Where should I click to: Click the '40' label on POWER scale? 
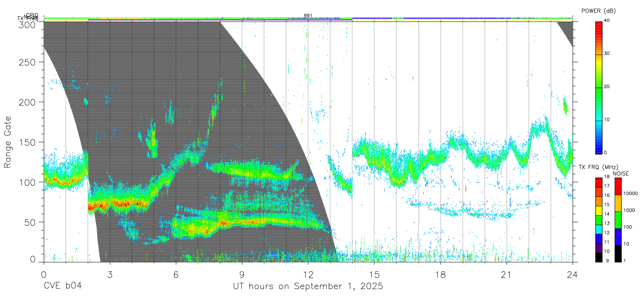(x=607, y=21)
